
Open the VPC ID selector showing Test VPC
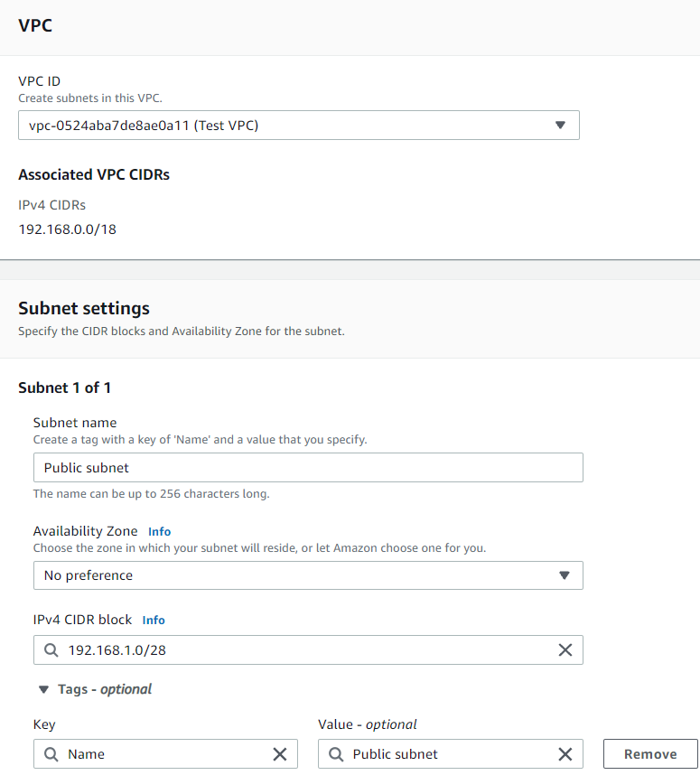pyautogui.click(x=298, y=125)
